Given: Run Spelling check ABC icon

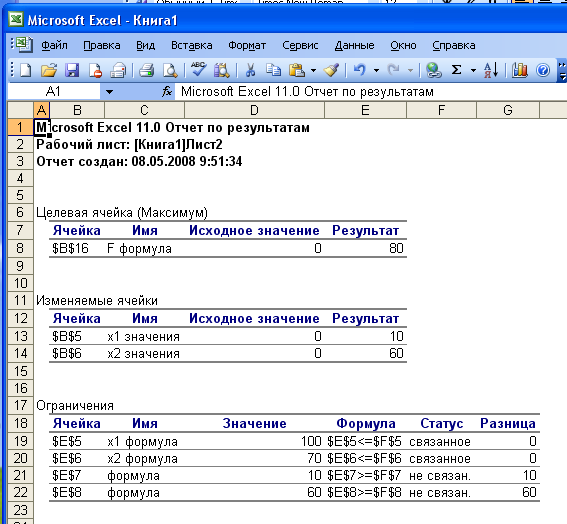Looking at the screenshot, I should click(199, 70).
